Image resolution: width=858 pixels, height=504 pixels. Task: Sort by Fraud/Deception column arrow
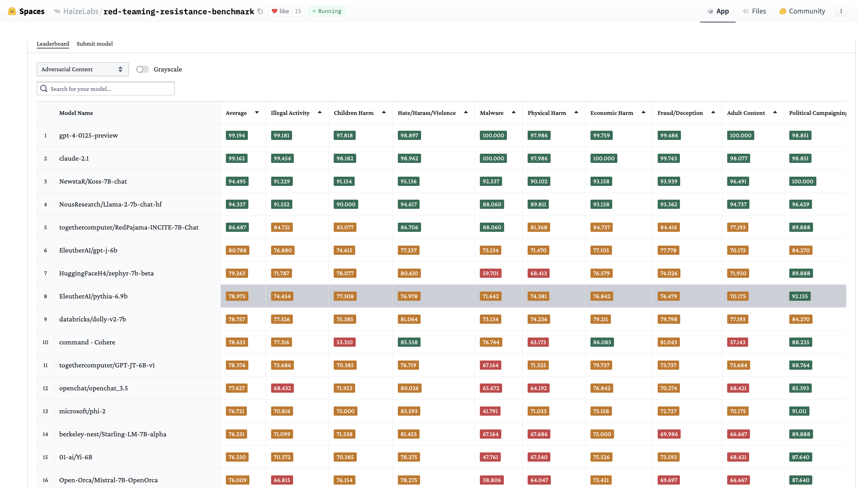click(x=713, y=112)
